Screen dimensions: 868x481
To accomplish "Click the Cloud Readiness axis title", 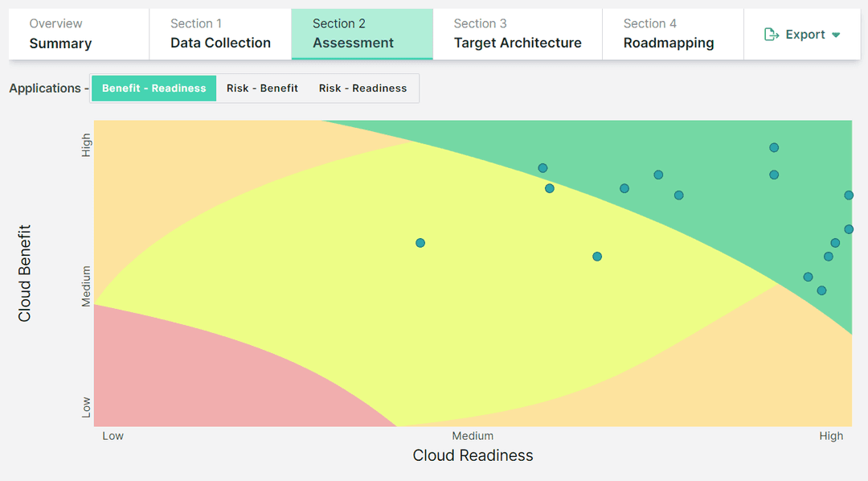I will pyautogui.click(x=473, y=455).
